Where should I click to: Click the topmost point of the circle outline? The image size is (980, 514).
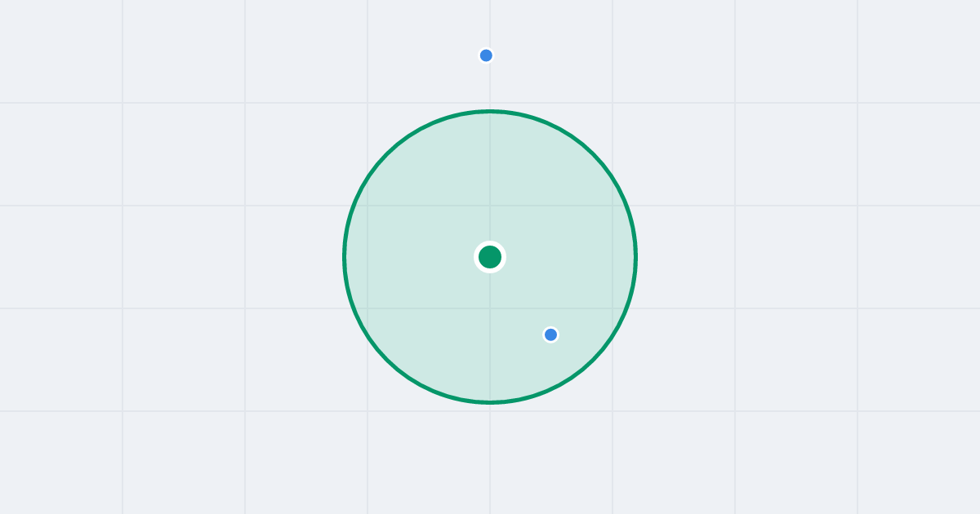tap(490, 111)
